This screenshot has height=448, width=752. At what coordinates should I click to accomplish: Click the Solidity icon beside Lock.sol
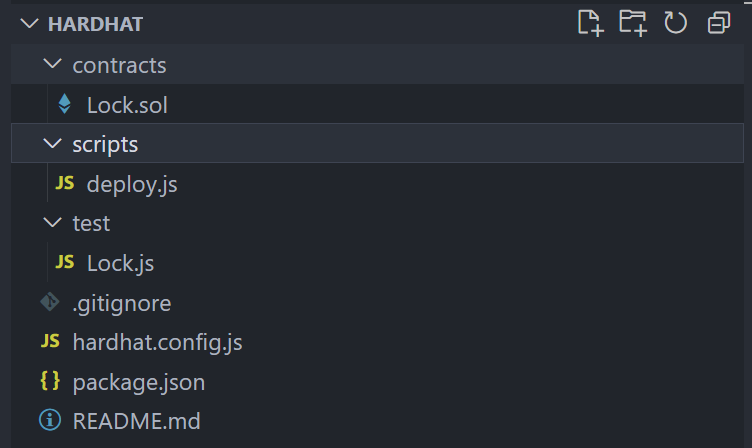tap(64, 104)
